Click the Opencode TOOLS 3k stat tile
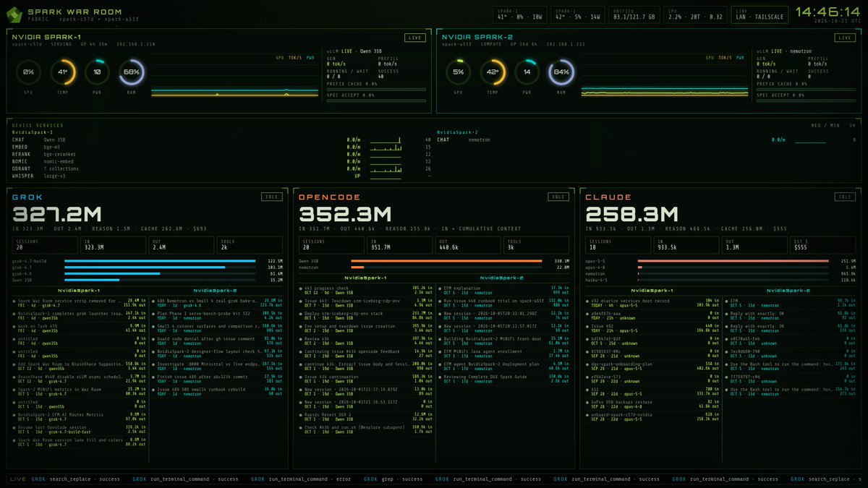This screenshot has height=488, width=868. [536, 244]
